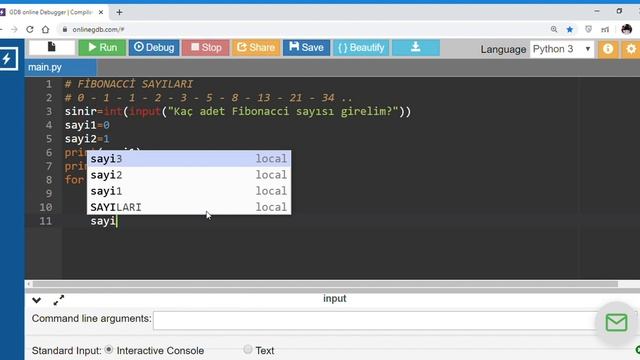Open the info icon in the toolbar

[608, 49]
